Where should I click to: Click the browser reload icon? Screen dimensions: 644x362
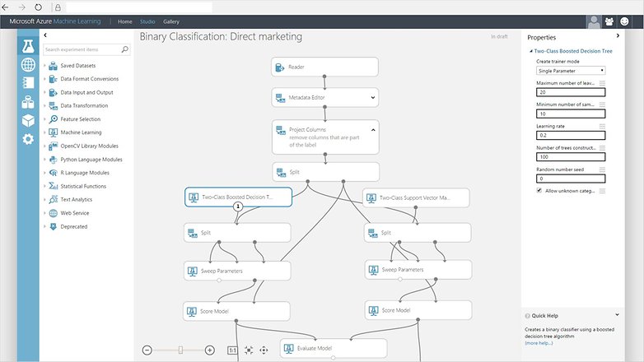[x=38, y=7]
